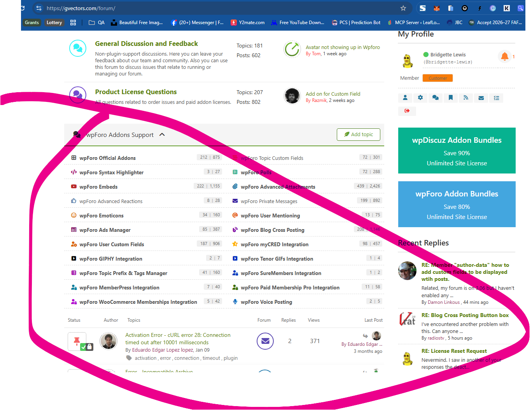
Task: Collapse the wpForo Addons Support section
Action: (x=162, y=135)
